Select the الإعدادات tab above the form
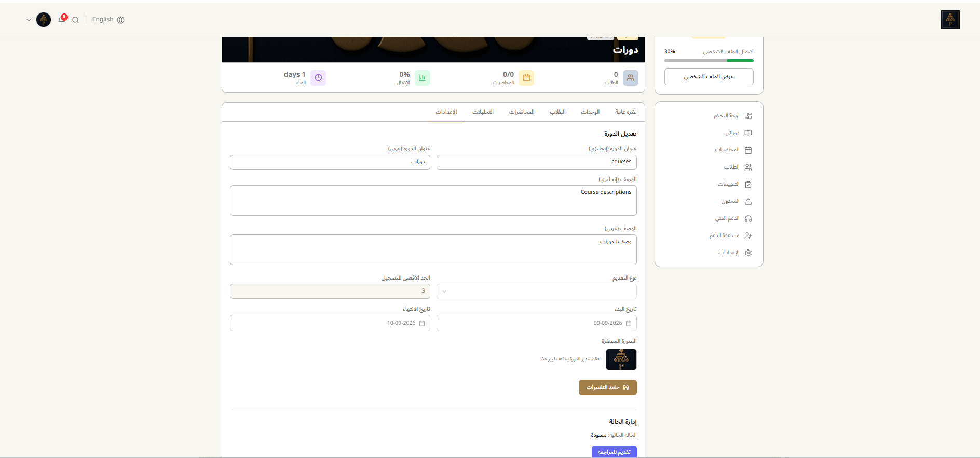980x458 pixels. (446, 112)
